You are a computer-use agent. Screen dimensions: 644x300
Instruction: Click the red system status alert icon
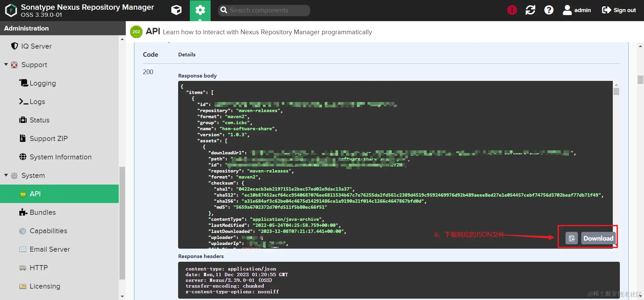512,10
